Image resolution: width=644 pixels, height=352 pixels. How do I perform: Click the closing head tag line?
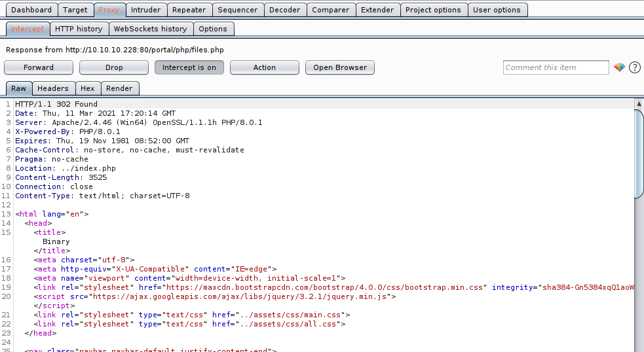40,333
